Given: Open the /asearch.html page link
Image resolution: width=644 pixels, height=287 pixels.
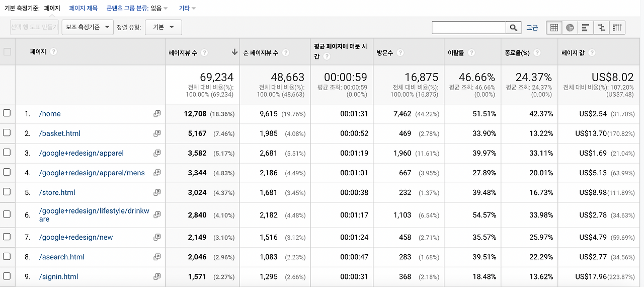Looking at the screenshot, I should [x=62, y=257].
